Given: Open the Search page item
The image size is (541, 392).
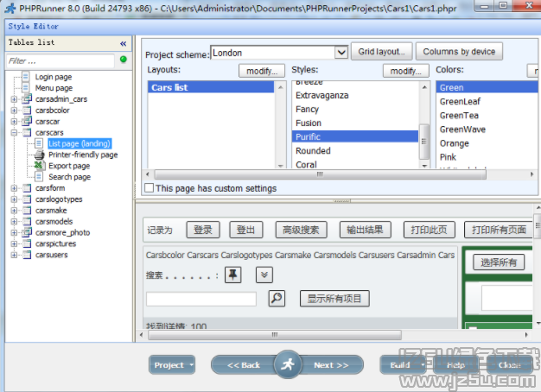Looking at the screenshot, I should click(68, 177).
